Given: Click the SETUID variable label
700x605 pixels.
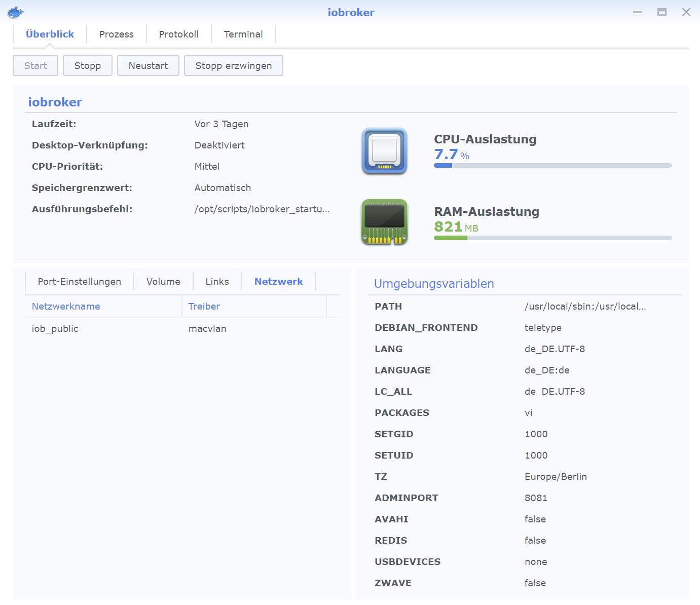Looking at the screenshot, I should click(x=394, y=455).
